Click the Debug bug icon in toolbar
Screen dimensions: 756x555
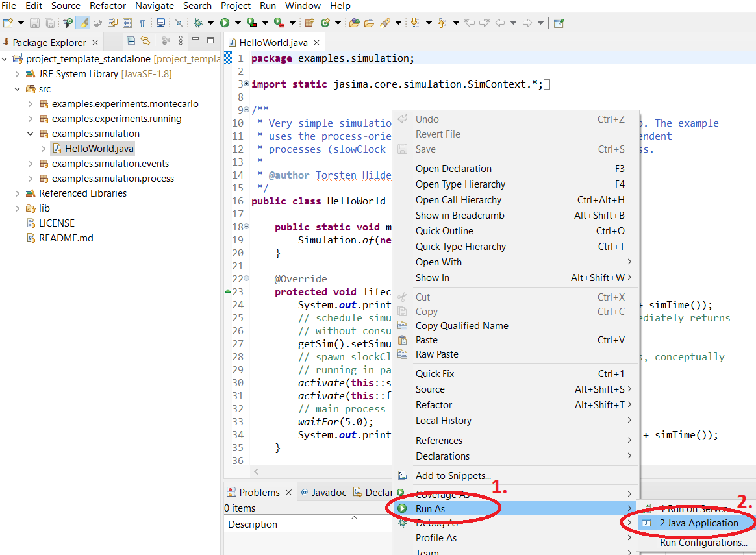pyautogui.click(x=199, y=23)
